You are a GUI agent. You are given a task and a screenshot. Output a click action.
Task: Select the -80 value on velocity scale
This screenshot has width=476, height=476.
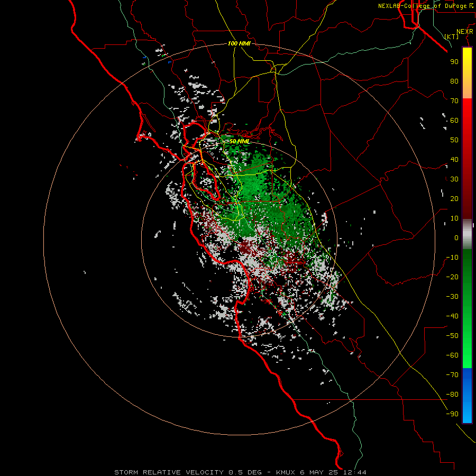[x=452, y=395]
